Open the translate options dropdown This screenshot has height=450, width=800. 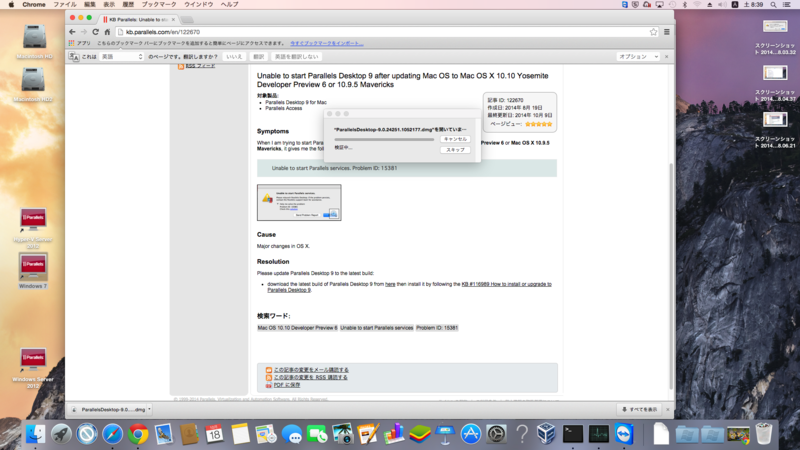tap(638, 57)
